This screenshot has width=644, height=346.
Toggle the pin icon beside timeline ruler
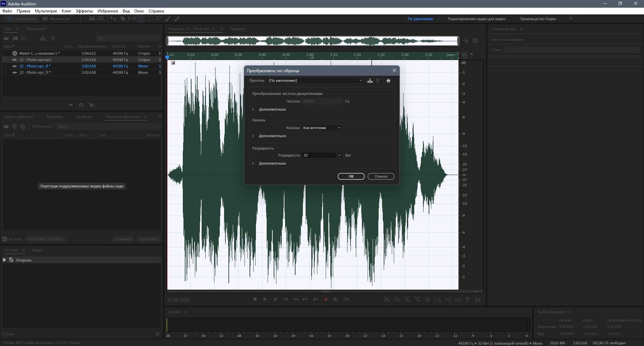click(472, 55)
